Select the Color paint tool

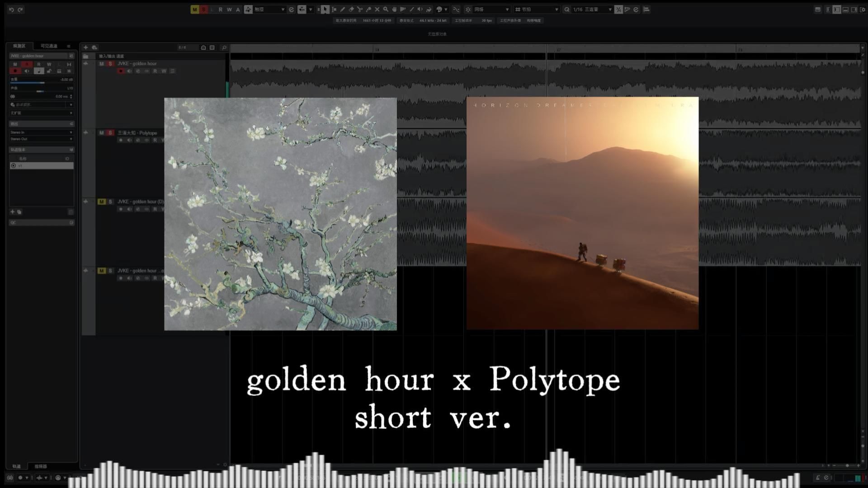pyautogui.click(x=429, y=9)
